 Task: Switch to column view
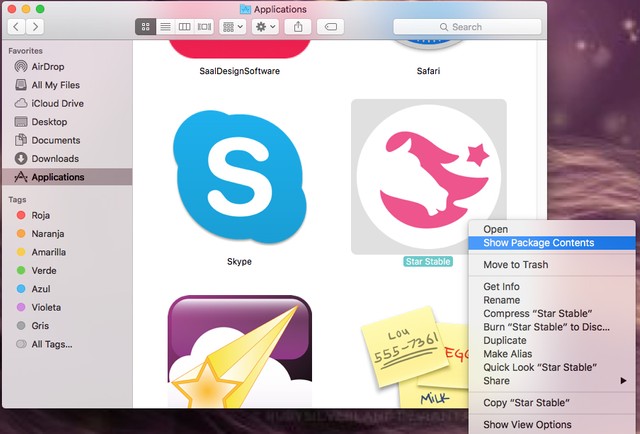coord(184,27)
